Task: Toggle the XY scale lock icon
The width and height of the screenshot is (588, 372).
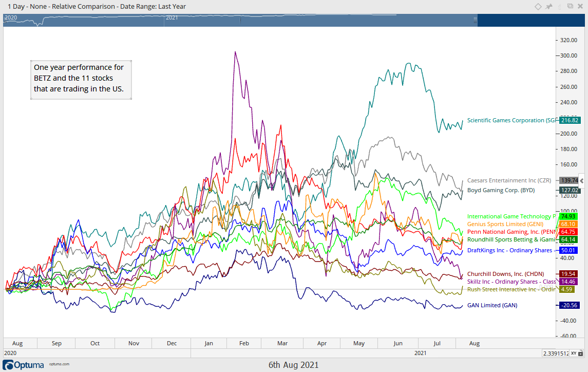Action: [580, 353]
